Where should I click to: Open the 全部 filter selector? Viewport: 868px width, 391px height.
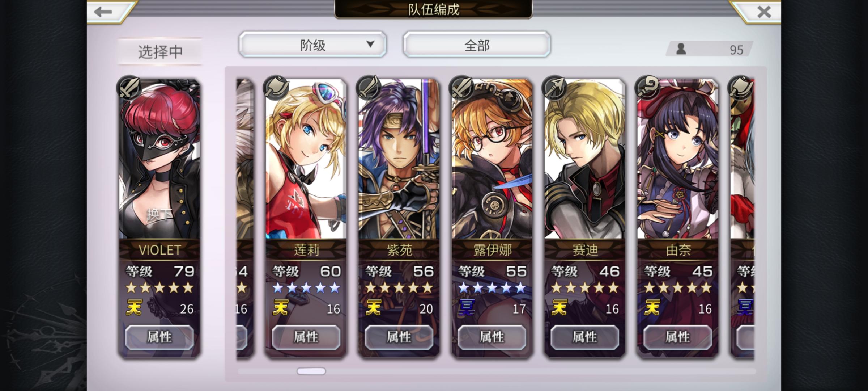(x=477, y=45)
